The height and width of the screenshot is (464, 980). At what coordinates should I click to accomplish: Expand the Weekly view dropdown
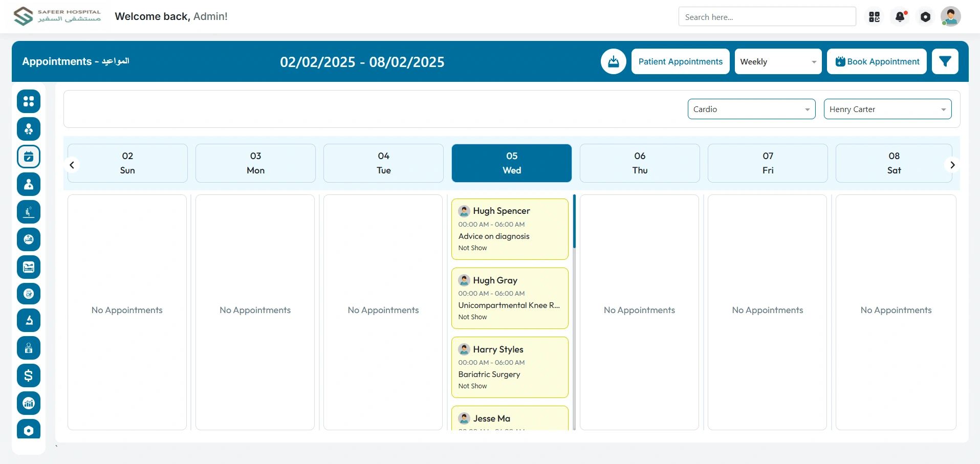(777, 61)
